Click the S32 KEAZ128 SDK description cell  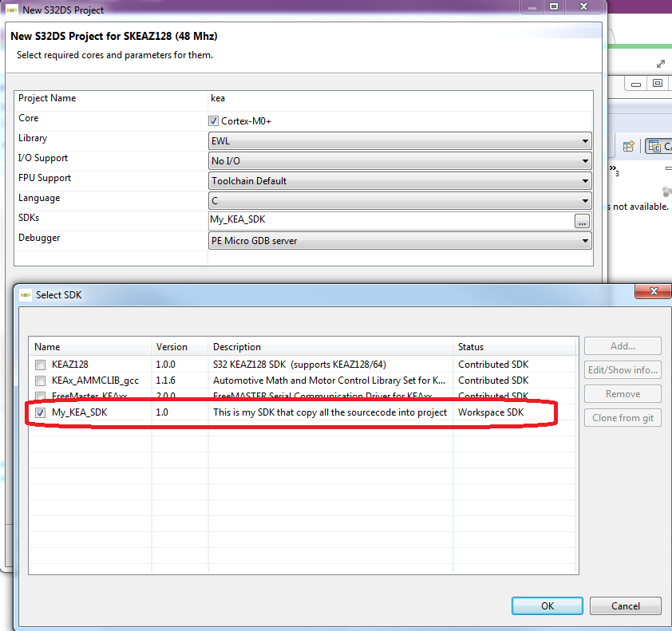pyautogui.click(x=299, y=365)
